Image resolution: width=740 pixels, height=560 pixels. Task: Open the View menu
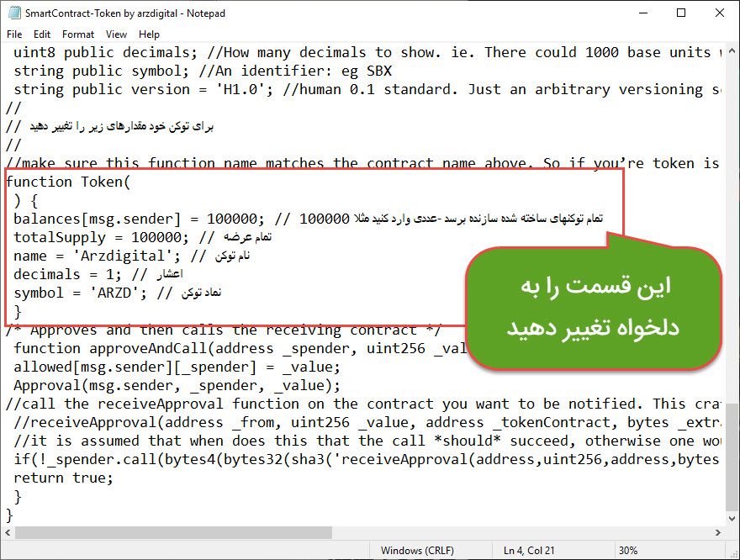click(x=117, y=34)
